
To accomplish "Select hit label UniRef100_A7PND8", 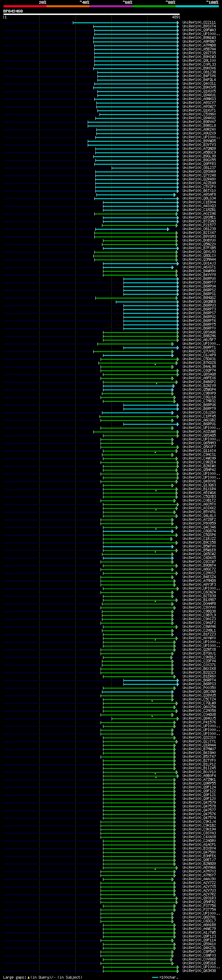I will click(199, 45).
